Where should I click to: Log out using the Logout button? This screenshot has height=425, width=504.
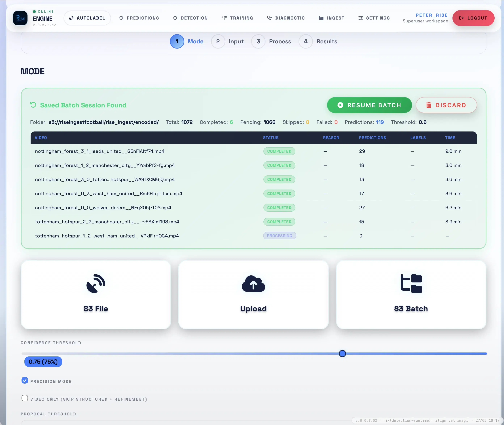pos(473,18)
